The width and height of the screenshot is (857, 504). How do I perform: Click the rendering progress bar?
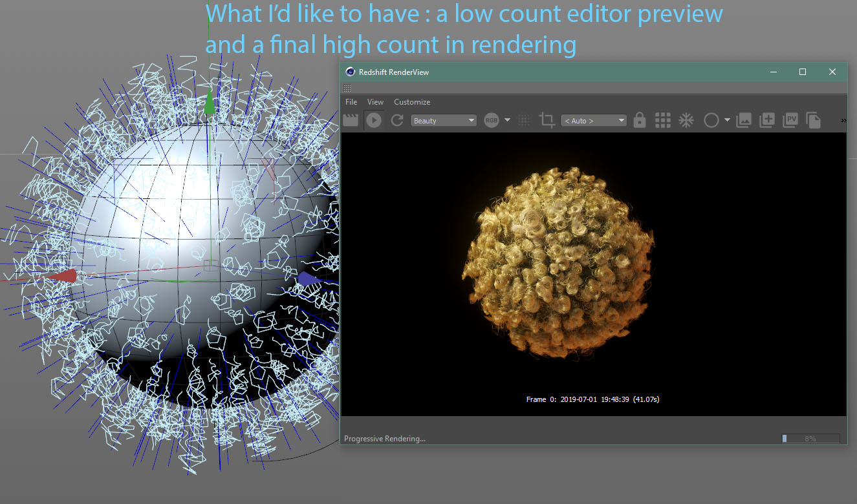tap(810, 439)
